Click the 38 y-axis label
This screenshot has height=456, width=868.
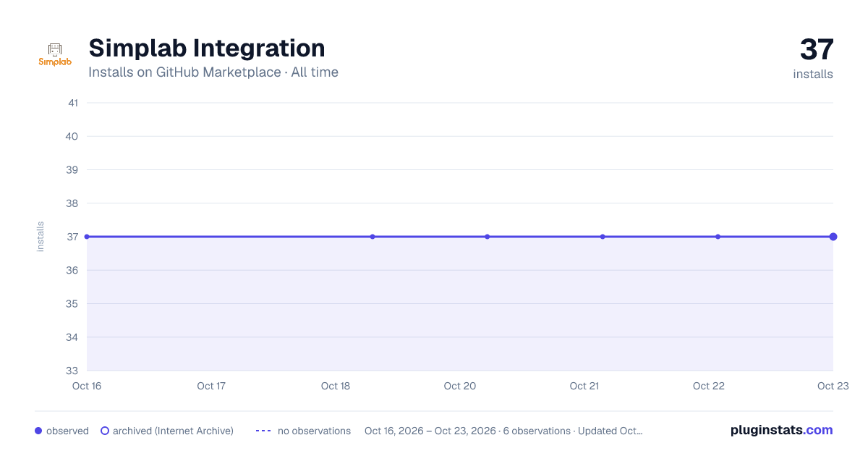pyautogui.click(x=72, y=203)
